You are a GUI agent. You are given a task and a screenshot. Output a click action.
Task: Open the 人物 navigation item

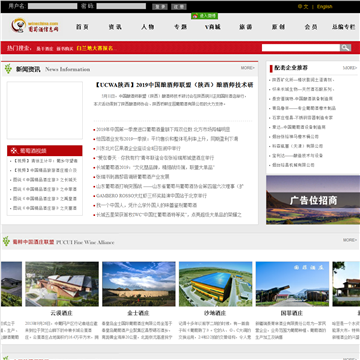[x=147, y=27]
